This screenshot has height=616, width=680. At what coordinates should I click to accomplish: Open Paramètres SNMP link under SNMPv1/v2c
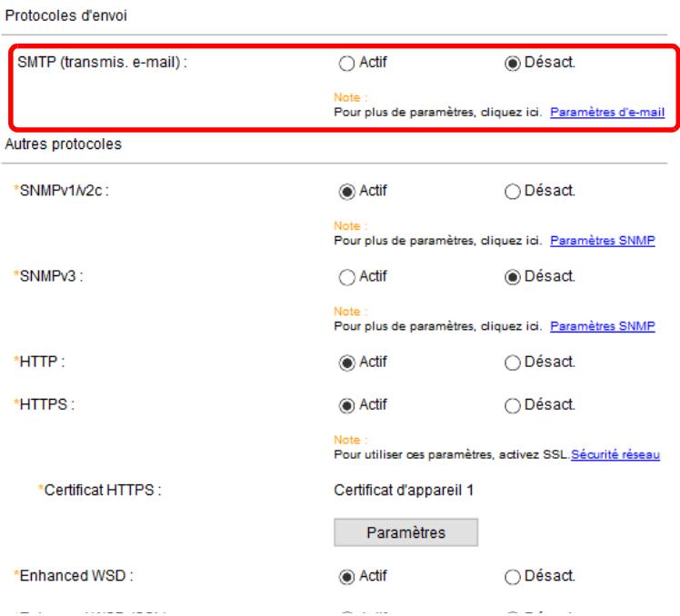[603, 241]
